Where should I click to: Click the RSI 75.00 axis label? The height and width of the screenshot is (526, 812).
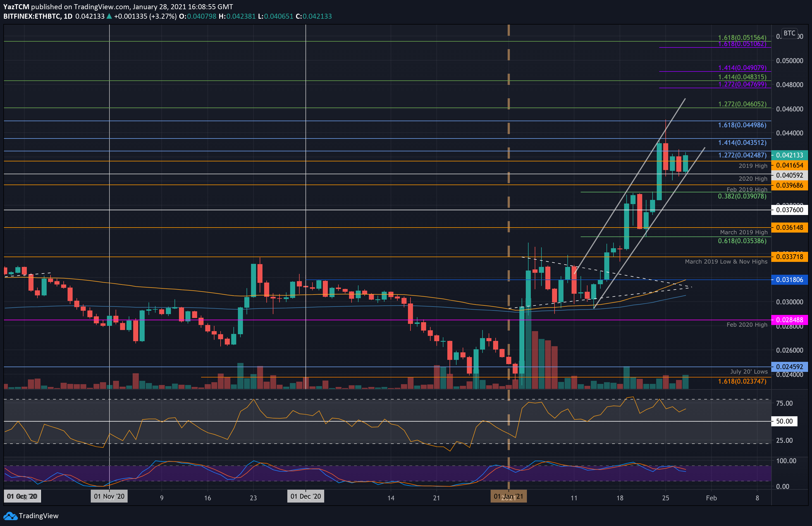pos(784,403)
